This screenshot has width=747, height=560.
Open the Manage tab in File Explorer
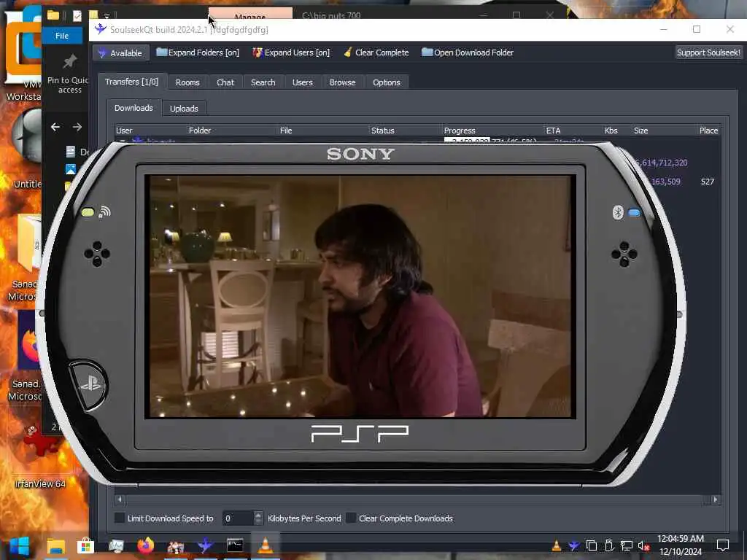[x=250, y=15]
